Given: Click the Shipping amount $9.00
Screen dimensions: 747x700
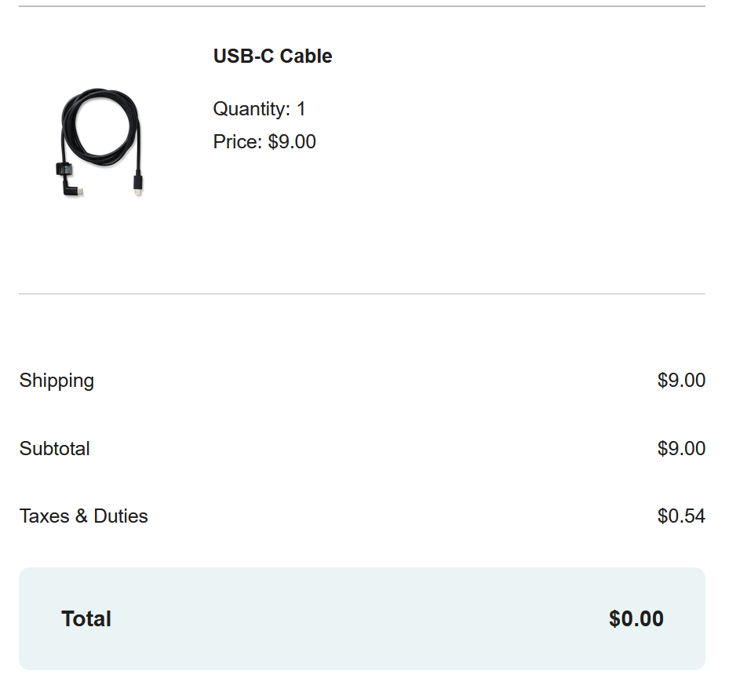Looking at the screenshot, I should coord(681,381).
